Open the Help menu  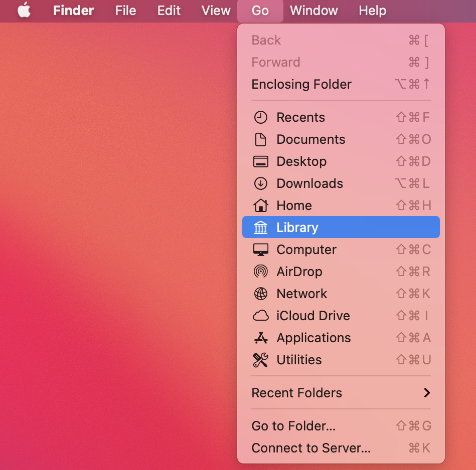(373, 11)
